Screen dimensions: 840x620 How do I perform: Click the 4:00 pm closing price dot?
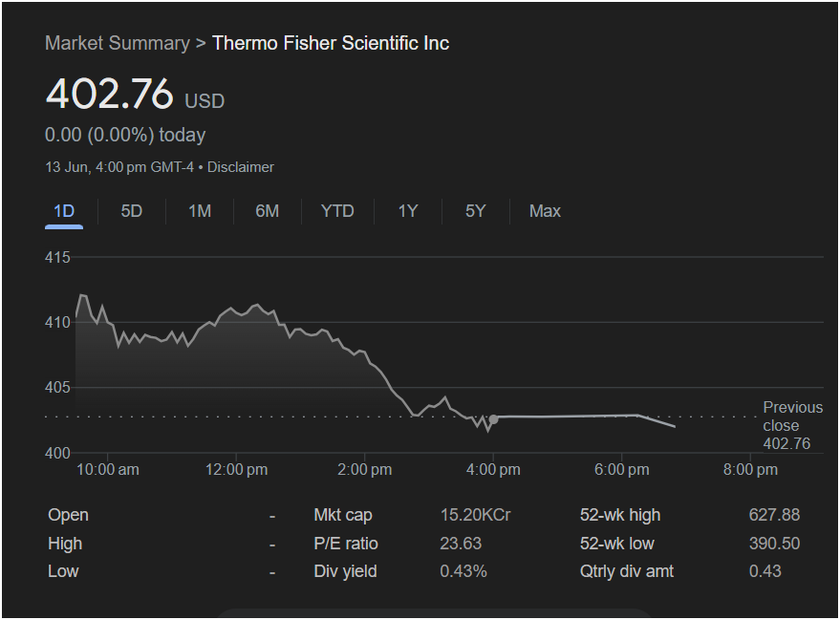493,418
